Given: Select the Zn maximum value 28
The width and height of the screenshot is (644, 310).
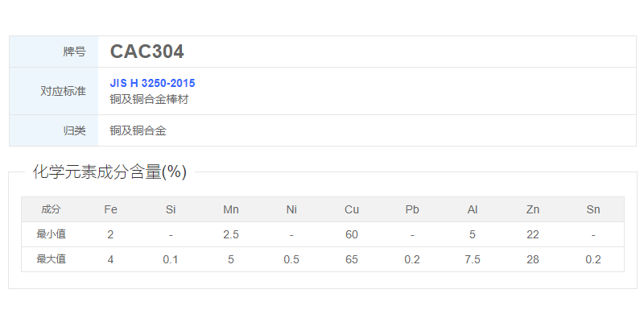Looking at the screenshot, I should pos(533,260).
